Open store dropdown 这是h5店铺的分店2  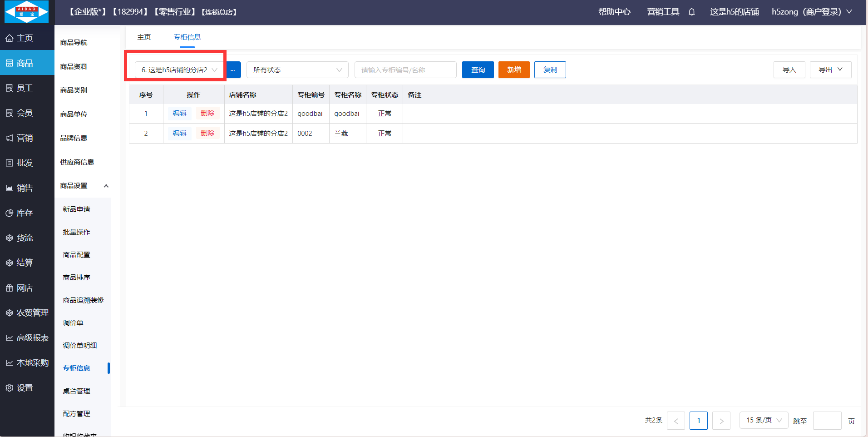[179, 70]
